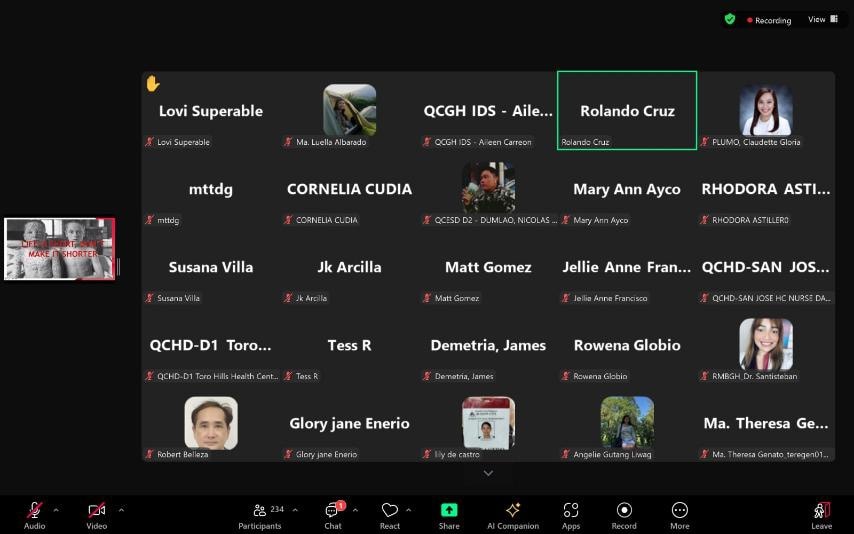Open the More options menu
This screenshot has height=534, width=854.
pos(680,515)
